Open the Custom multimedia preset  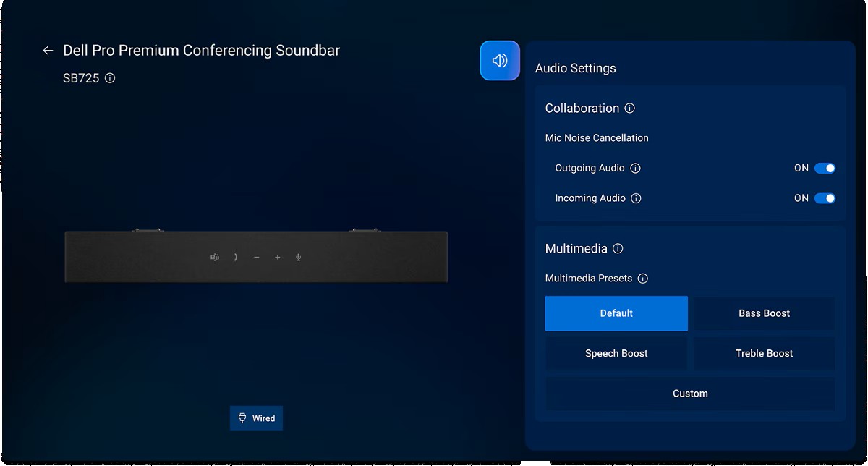[x=690, y=393]
